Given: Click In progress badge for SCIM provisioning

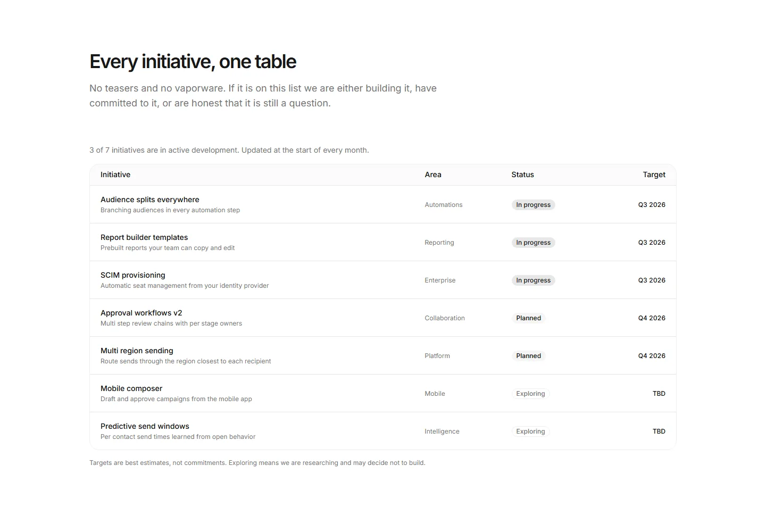Looking at the screenshot, I should pos(533,280).
